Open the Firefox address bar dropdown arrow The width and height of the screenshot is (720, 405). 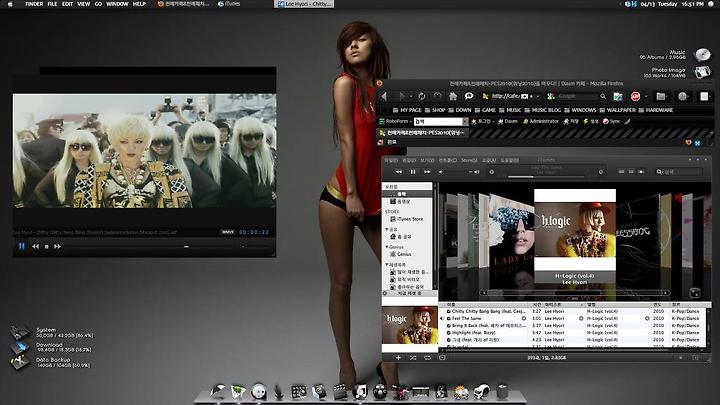pyautogui.click(x=538, y=96)
